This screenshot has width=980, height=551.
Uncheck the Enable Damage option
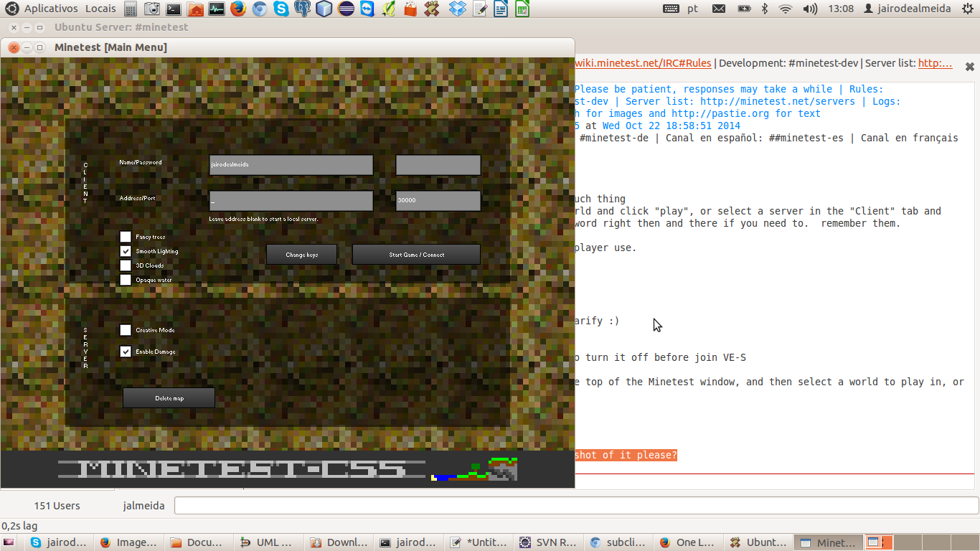click(x=126, y=352)
